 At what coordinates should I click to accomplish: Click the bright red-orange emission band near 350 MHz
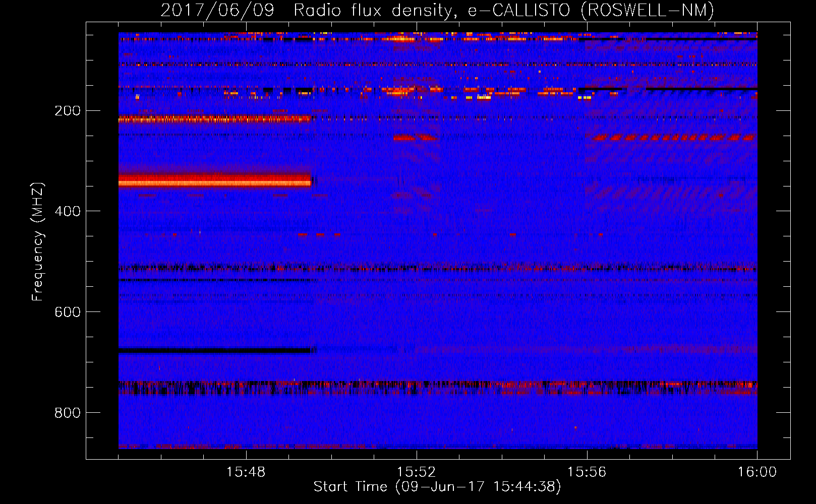coord(215,180)
